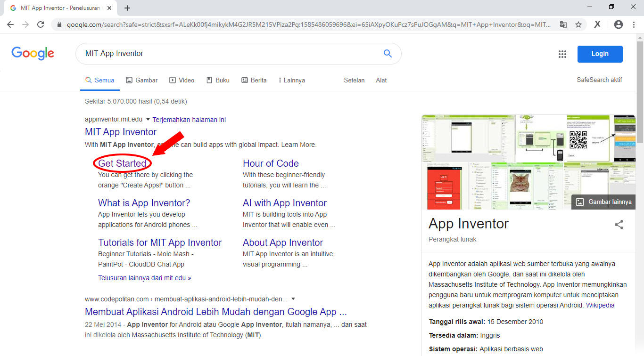Open a new tab with plus icon
Image resolution: width=644 pixels, height=356 pixels.
[127, 8]
